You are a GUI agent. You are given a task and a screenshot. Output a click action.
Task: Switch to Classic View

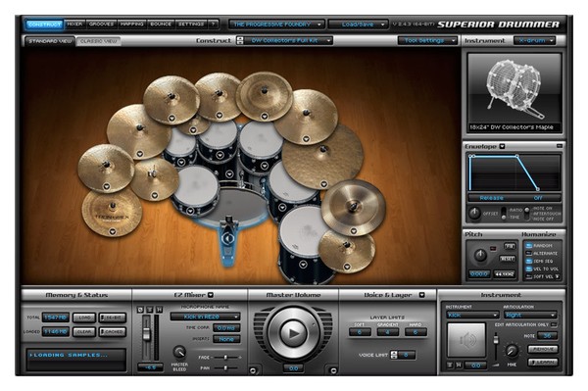(99, 41)
